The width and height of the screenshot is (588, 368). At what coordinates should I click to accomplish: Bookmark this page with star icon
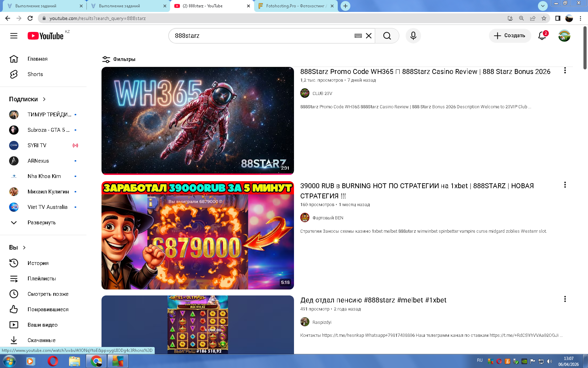pyautogui.click(x=544, y=18)
